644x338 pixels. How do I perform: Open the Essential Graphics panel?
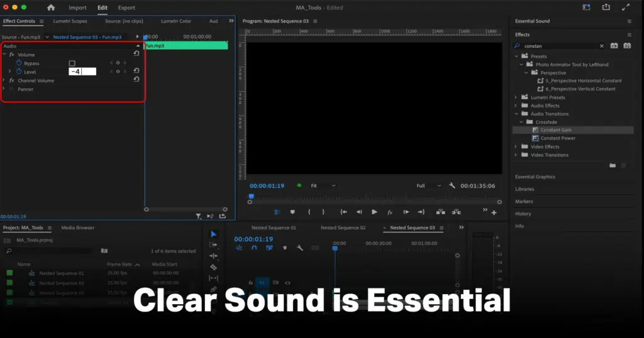point(535,177)
